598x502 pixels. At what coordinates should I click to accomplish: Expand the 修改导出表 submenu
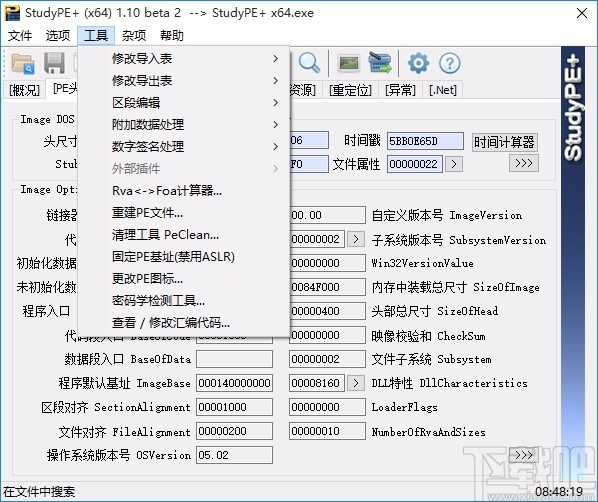pos(184,80)
